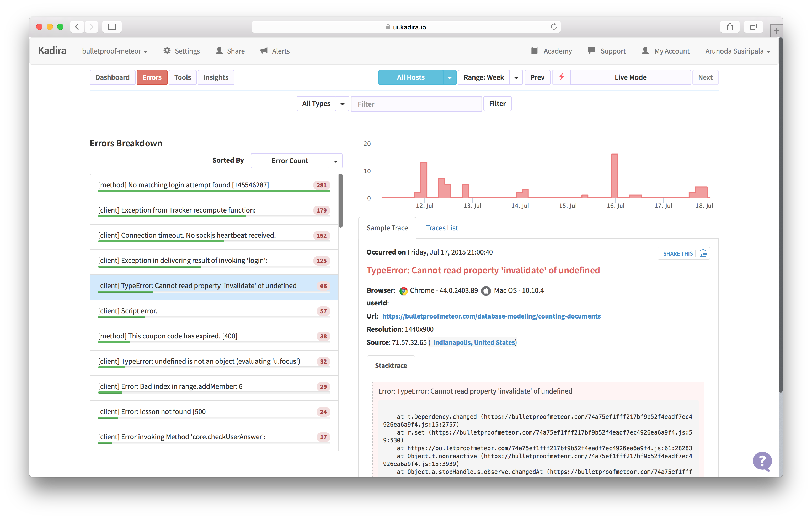
Task: Click the Mac OS apple icon
Action: [486, 291]
